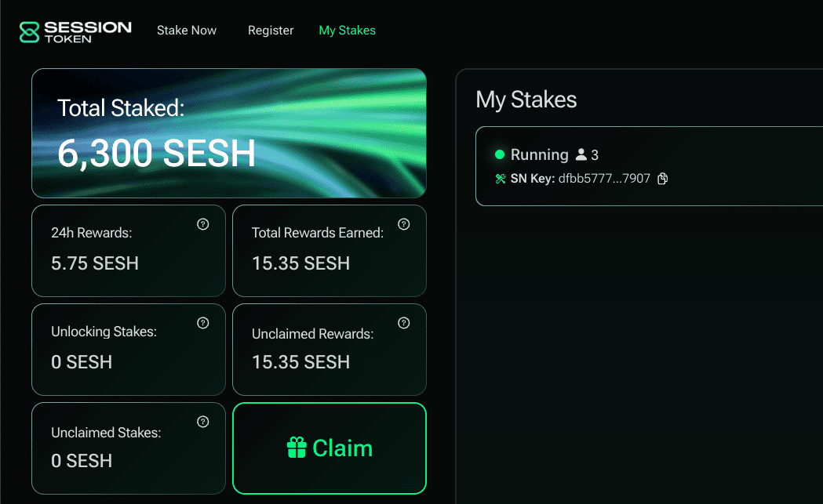Screen dimensions: 823x504
Task: Click the Session Token logo
Action: click(x=75, y=31)
